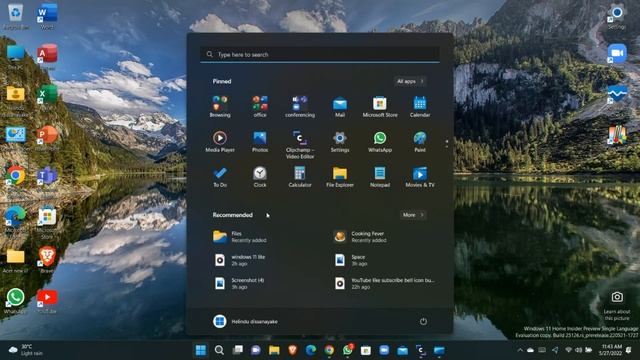
Task: Open Microsoft Store from Pinned apps
Action: point(380,107)
